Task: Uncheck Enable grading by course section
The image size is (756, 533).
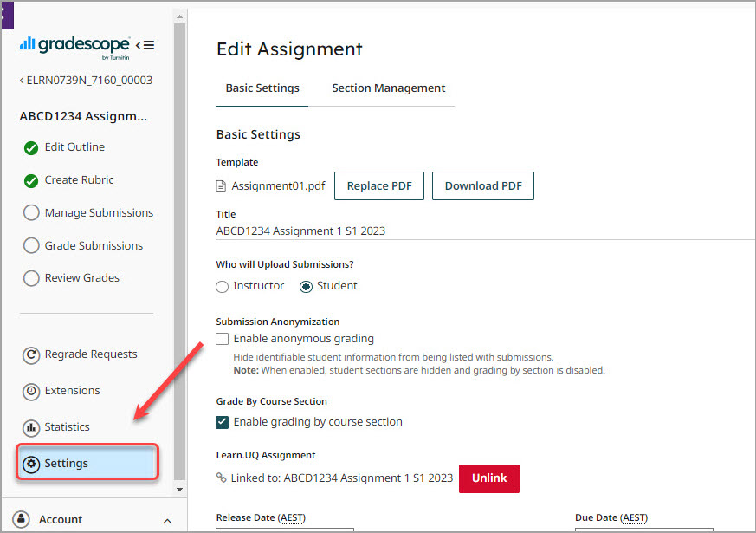Action: [x=223, y=422]
